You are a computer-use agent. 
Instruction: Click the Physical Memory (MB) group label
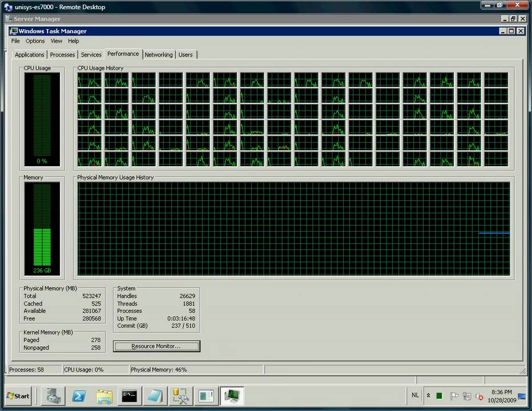click(50, 288)
